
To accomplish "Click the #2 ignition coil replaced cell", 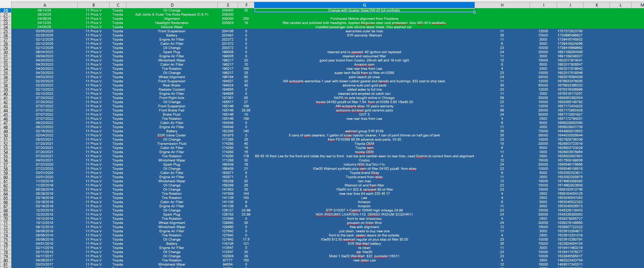I will 364,52.
